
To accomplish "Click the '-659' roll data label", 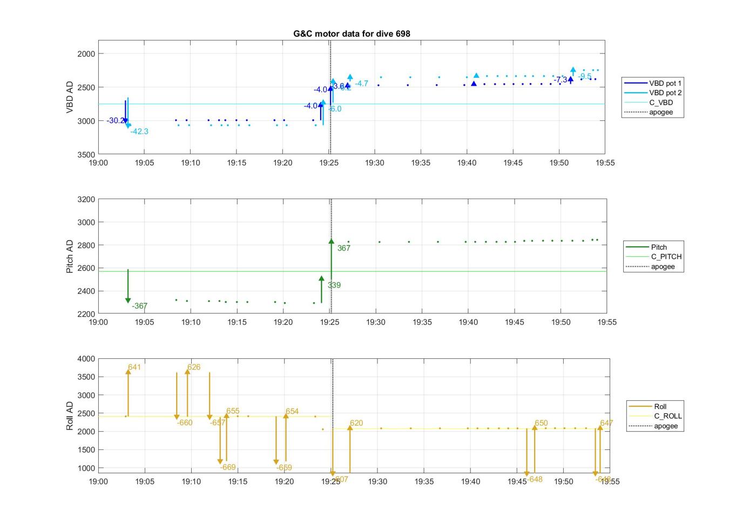I will point(284,468).
